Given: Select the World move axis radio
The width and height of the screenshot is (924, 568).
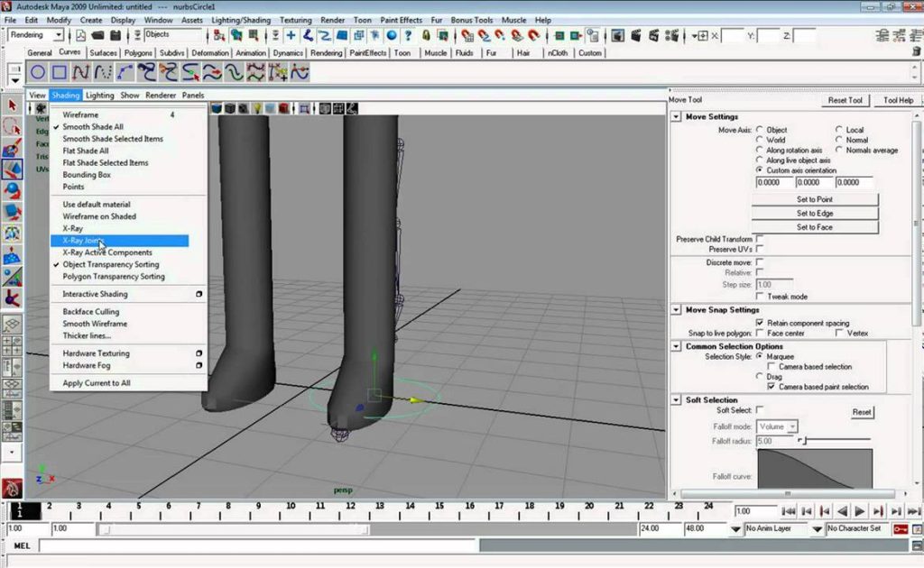Looking at the screenshot, I should 760,140.
